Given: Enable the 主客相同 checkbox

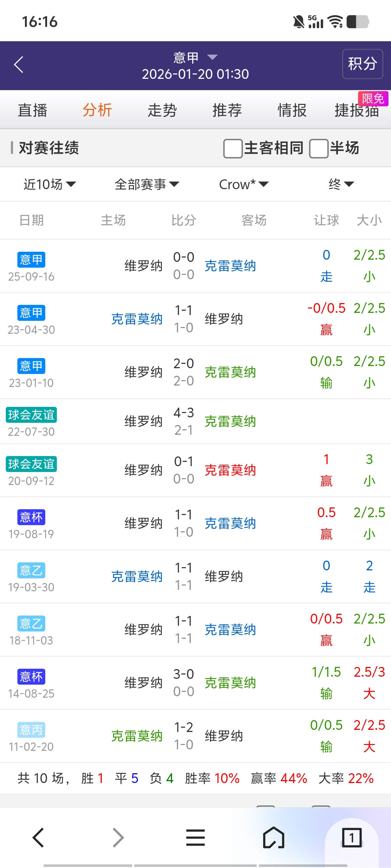Looking at the screenshot, I should tap(233, 149).
